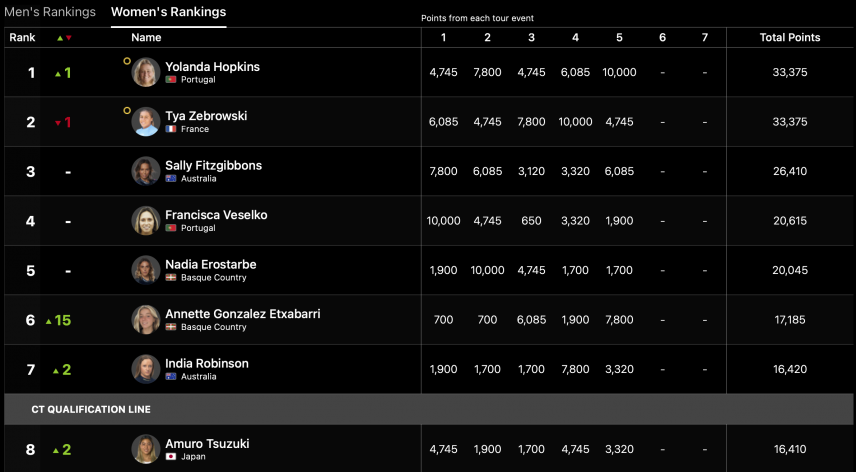Open Sally Fitzgibbons' name link

tap(213, 165)
